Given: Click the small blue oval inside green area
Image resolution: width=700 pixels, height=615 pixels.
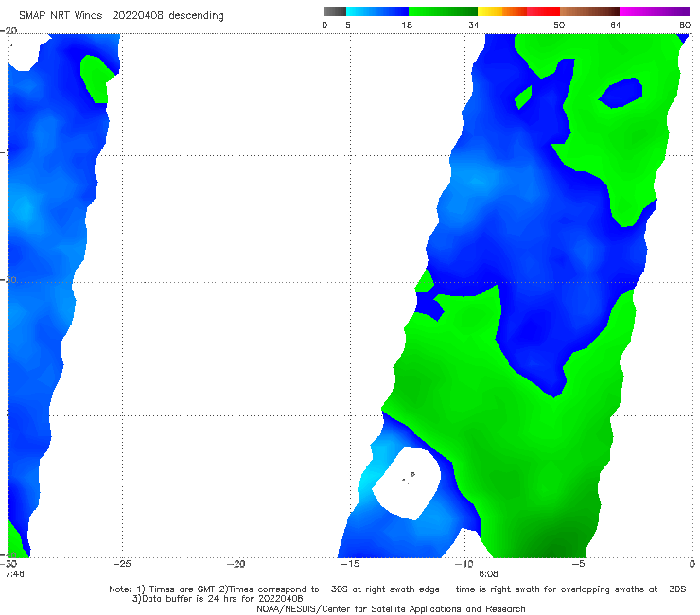Looking at the screenshot, I should [x=621, y=93].
